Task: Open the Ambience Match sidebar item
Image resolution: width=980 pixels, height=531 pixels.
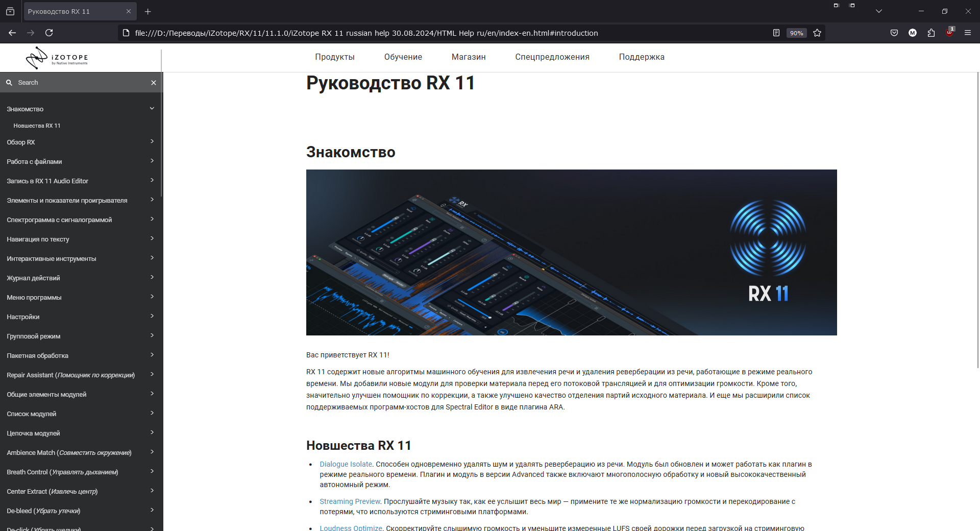Action: point(69,453)
